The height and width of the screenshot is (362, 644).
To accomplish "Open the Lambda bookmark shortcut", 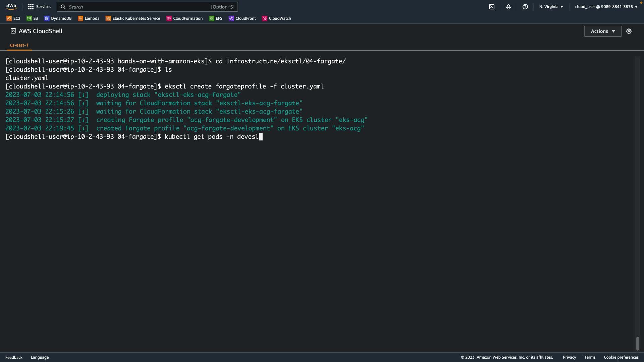I will click(89, 18).
